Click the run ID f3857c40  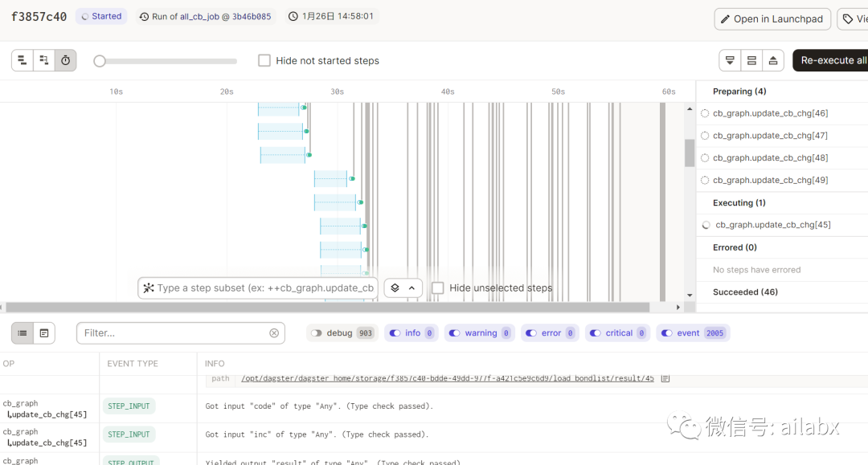[39, 17]
